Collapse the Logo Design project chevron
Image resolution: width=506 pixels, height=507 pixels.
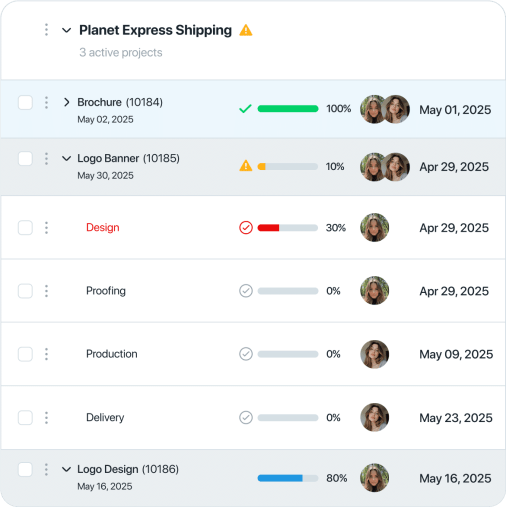tap(67, 469)
